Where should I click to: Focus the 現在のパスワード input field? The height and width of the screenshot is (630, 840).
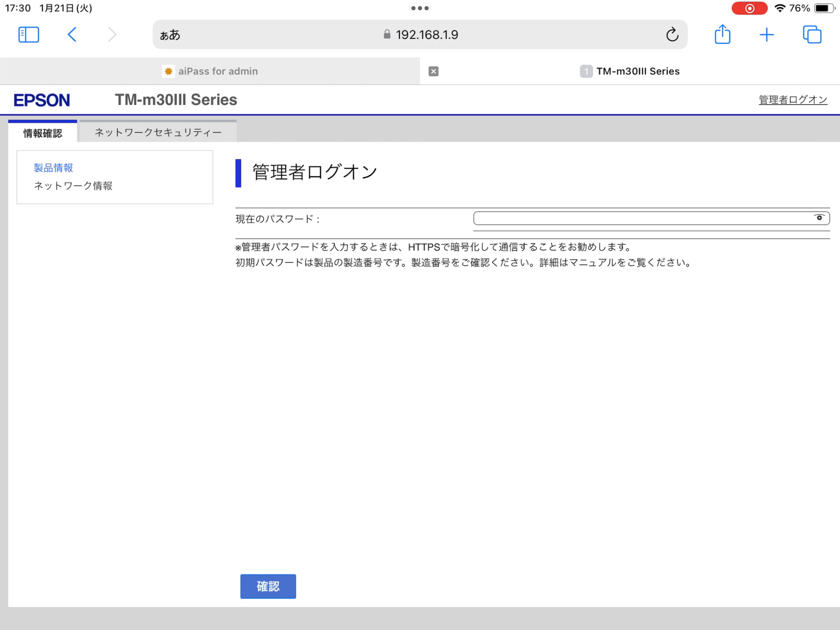pyautogui.click(x=651, y=218)
